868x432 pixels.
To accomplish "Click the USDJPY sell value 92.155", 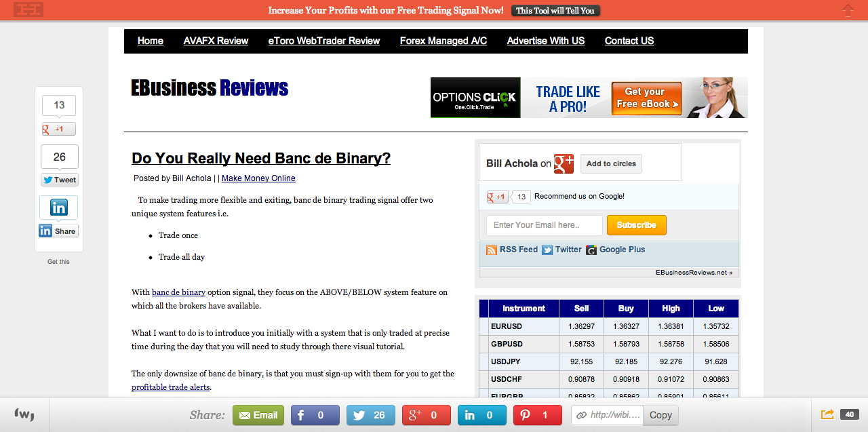I will (x=582, y=362).
